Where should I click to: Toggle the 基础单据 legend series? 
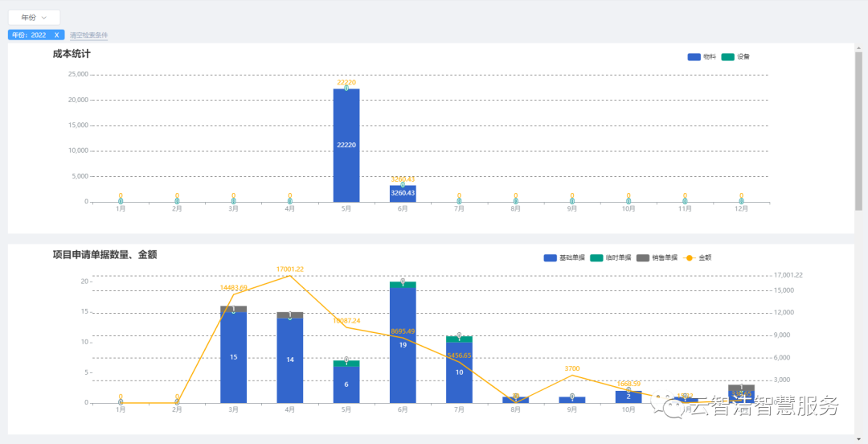click(550, 258)
